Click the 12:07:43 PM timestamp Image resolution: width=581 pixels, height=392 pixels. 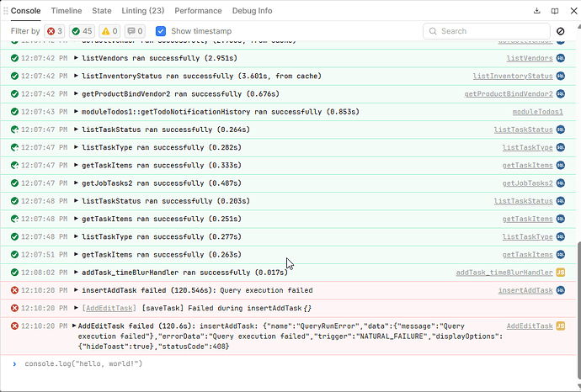[44, 111]
